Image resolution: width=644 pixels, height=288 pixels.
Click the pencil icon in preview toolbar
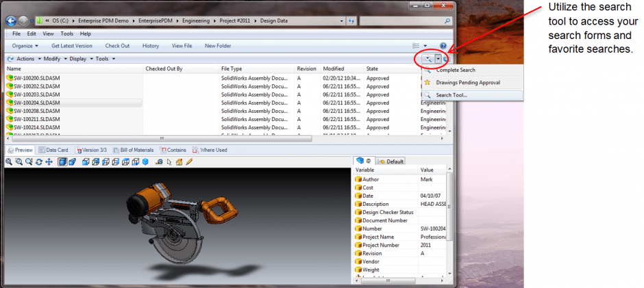(x=189, y=162)
